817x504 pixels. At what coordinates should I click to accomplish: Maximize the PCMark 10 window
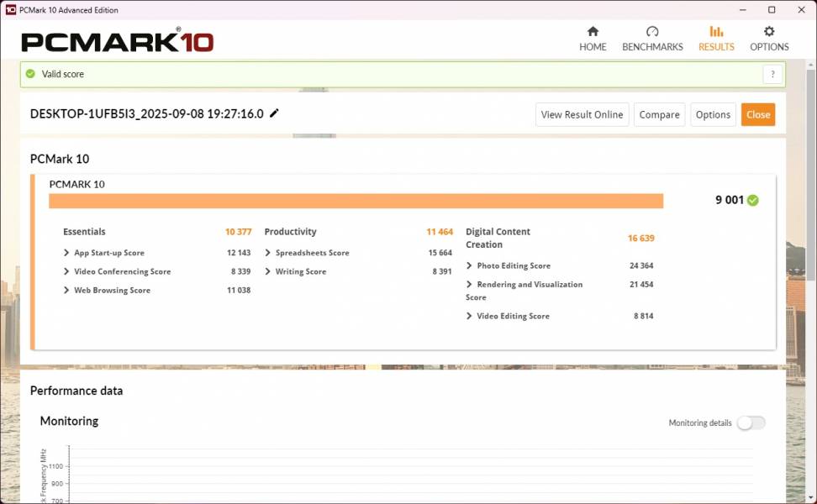[x=772, y=10]
